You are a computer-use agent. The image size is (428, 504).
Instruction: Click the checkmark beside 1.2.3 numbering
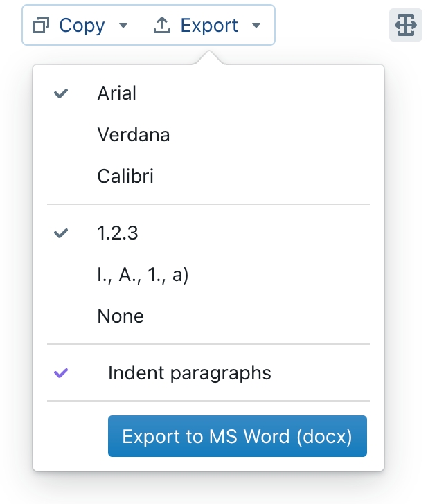tap(61, 233)
